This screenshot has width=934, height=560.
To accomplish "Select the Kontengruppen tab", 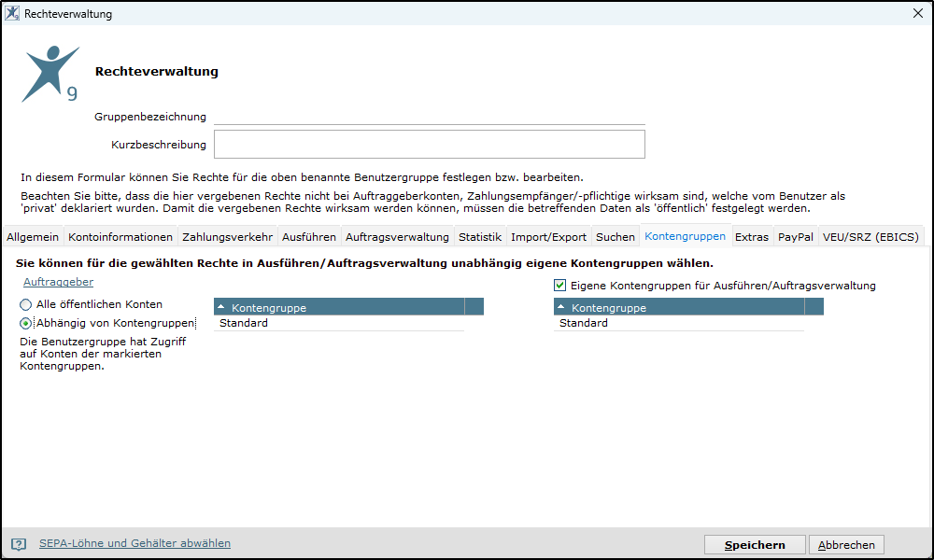I will click(x=685, y=236).
